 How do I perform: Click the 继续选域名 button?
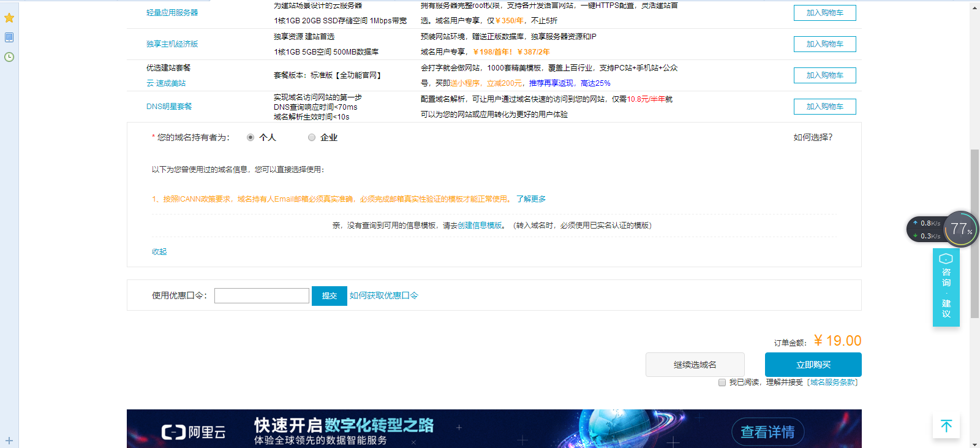click(695, 365)
